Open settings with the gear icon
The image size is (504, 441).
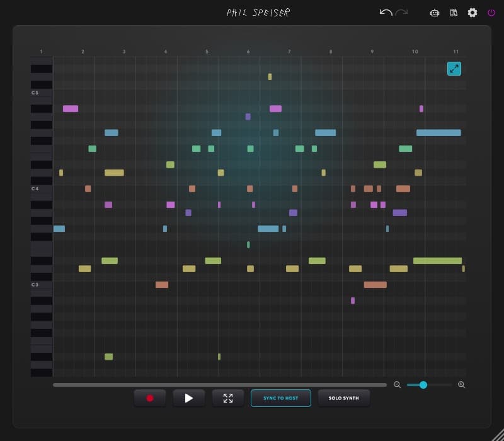(472, 13)
